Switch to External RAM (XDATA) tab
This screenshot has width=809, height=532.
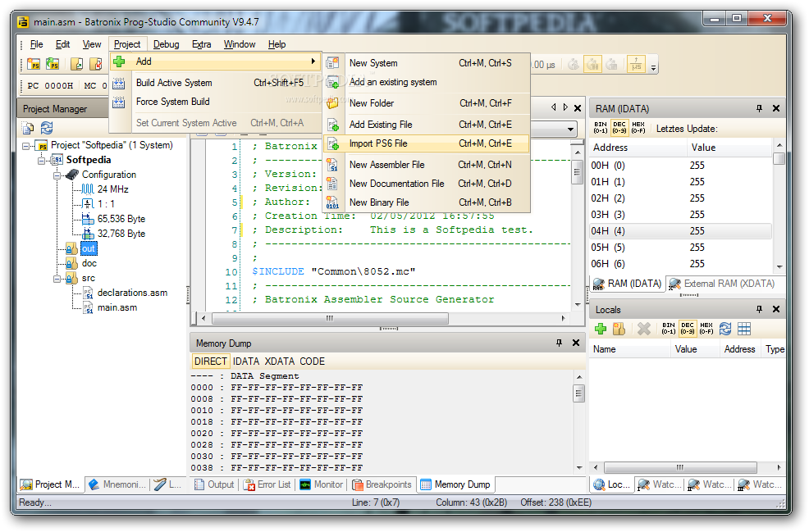[x=722, y=284]
